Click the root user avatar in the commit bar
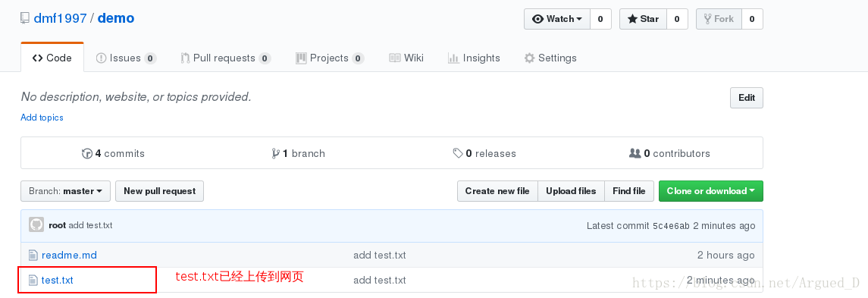The width and height of the screenshot is (868, 298). [x=36, y=225]
